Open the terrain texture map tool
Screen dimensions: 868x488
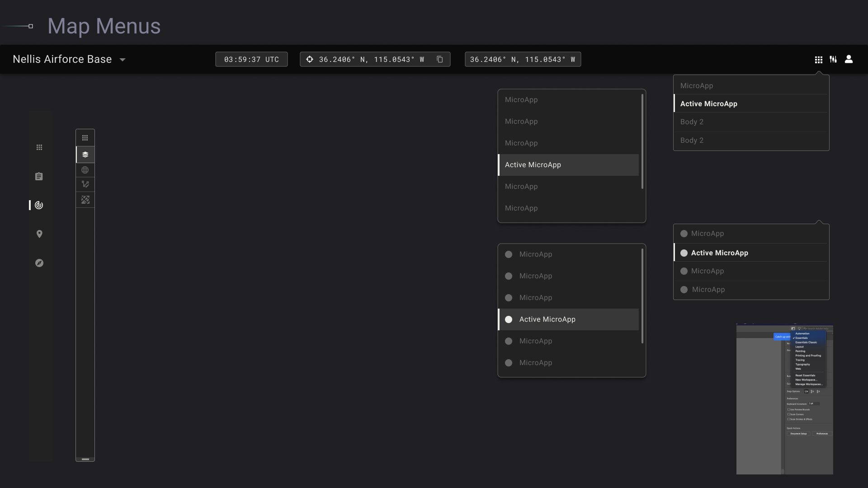[x=85, y=200]
